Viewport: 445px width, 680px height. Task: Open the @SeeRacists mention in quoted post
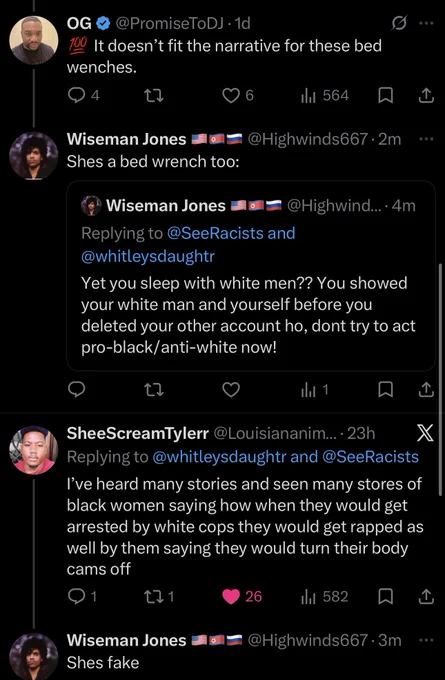tap(215, 233)
